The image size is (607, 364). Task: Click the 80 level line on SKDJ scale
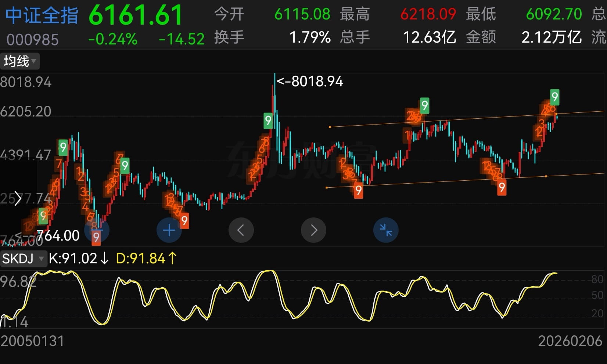click(597, 279)
